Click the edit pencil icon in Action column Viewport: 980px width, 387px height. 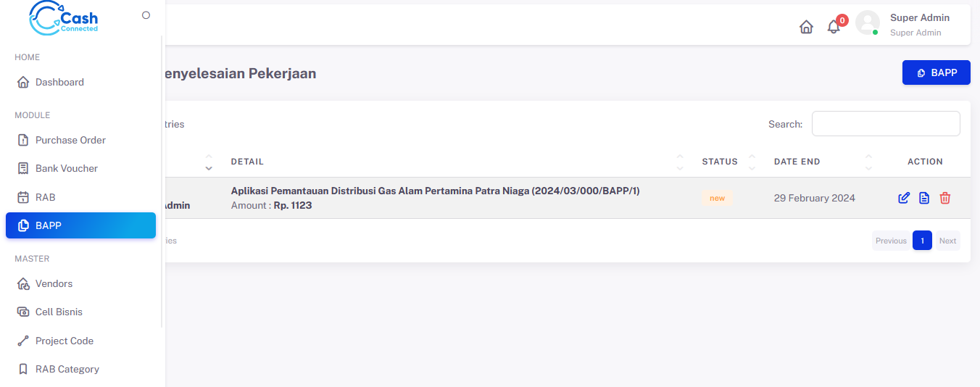point(904,198)
